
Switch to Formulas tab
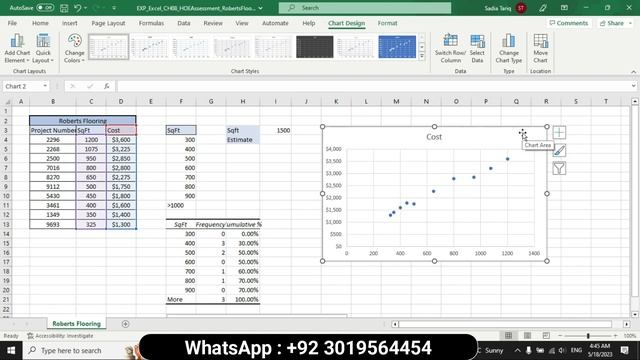click(151, 23)
